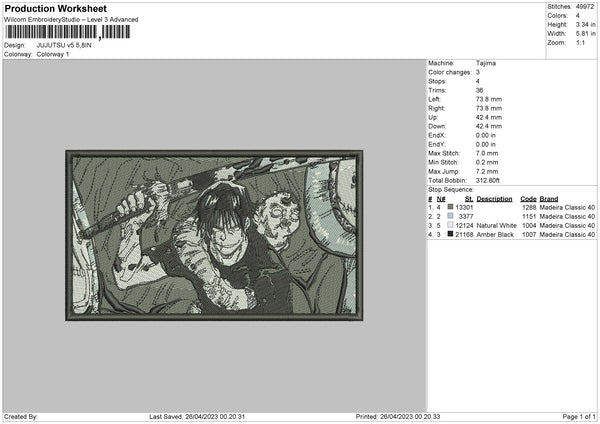The image size is (600, 424).
Task: Click Max Stitch value '7.0 mm'
Action: [x=487, y=153]
